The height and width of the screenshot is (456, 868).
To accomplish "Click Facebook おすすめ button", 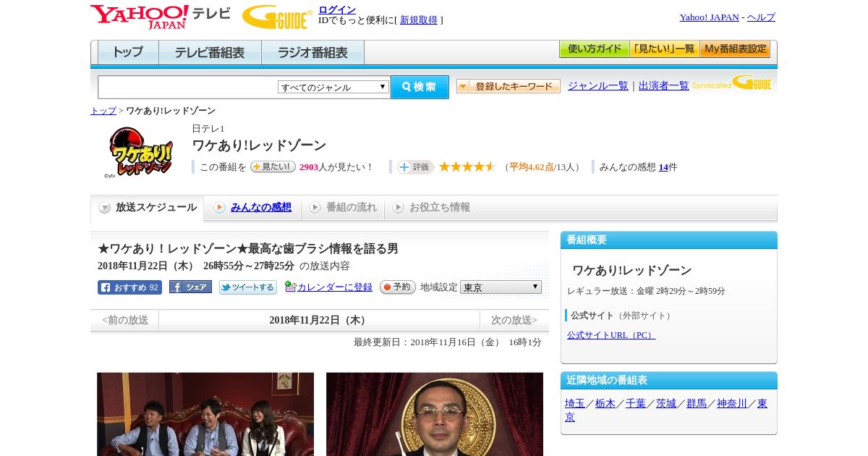I will (x=129, y=287).
